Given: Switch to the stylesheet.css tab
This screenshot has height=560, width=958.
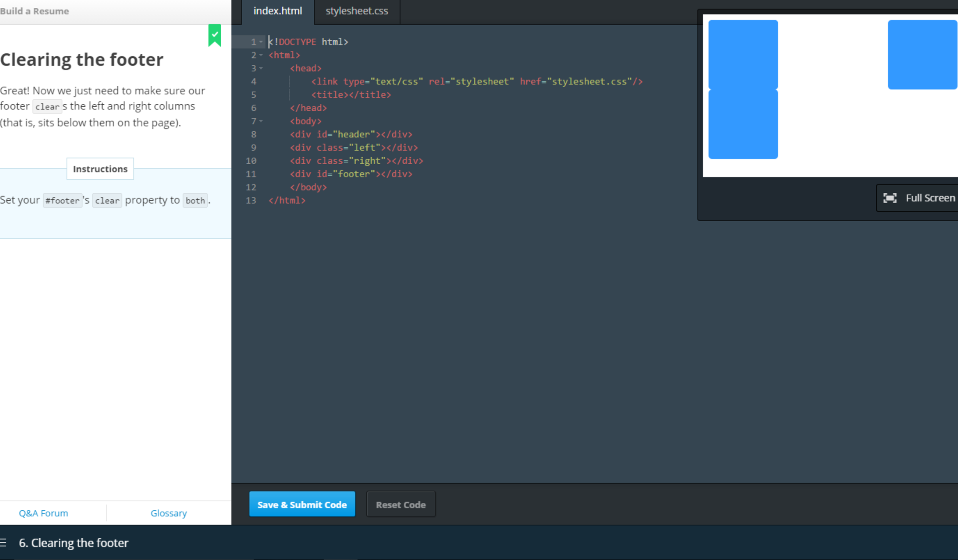Looking at the screenshot, I should [357, 11].
